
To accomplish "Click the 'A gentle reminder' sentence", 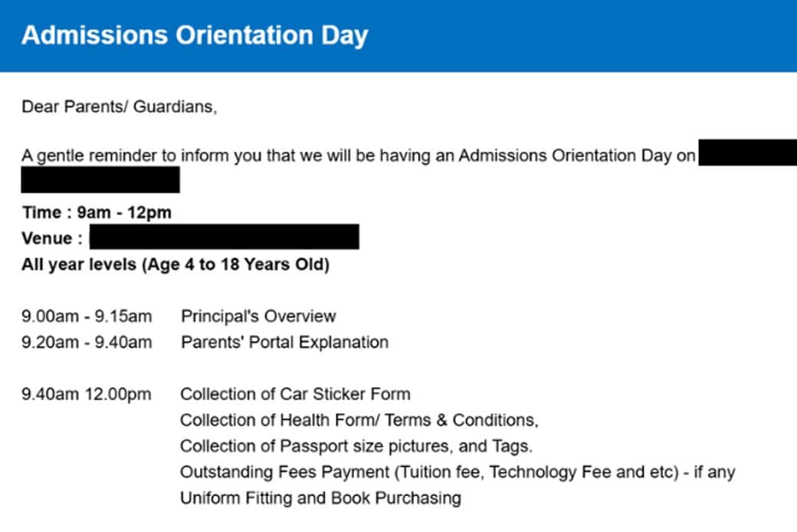I will point(358,156).
